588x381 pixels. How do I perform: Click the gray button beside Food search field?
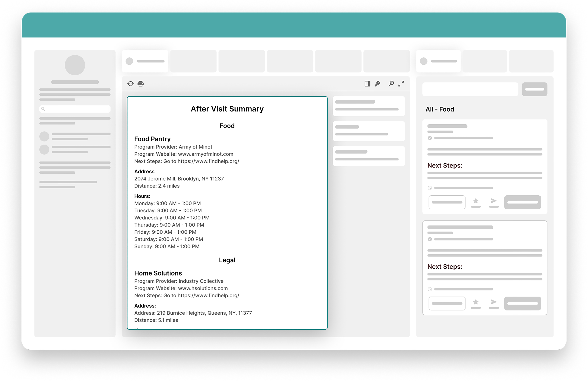tap(535, 89)
